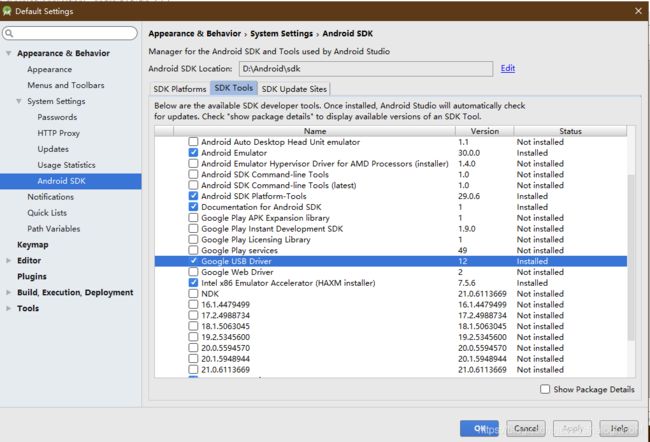Uncheck Android SDK Platform-Tools
The height and width of the screenshot is (442, 650).
(x=193, y=196)
